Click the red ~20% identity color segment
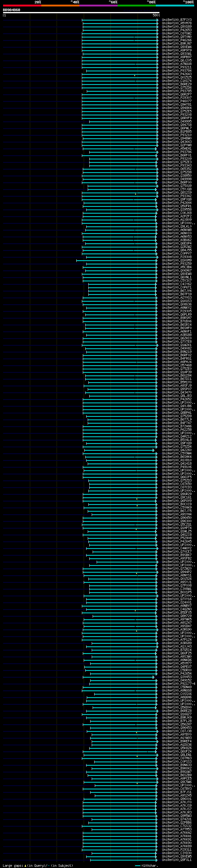This screenshot has width=197, height=868. pos(22,6)
